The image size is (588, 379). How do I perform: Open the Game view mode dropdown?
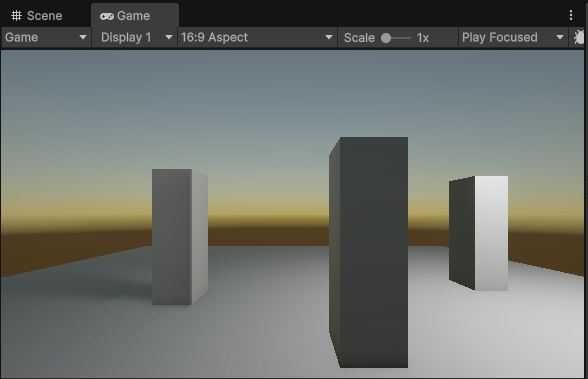(x=46, y=37)
